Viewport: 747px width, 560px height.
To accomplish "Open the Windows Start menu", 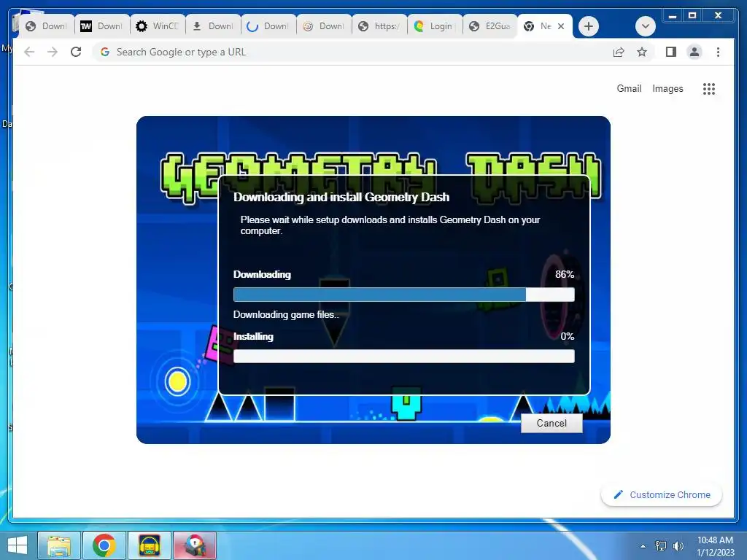I will [x=18, y=545].
